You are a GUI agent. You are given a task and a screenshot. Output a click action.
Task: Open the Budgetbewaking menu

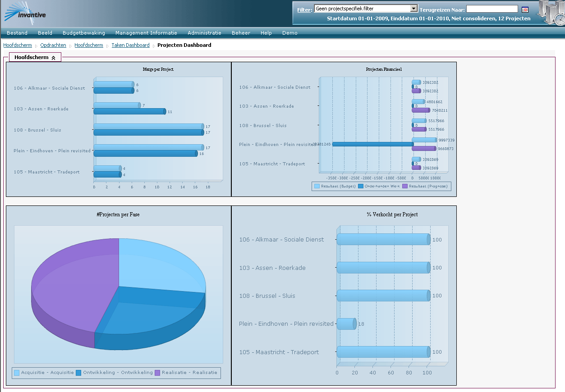click(83, 32)
